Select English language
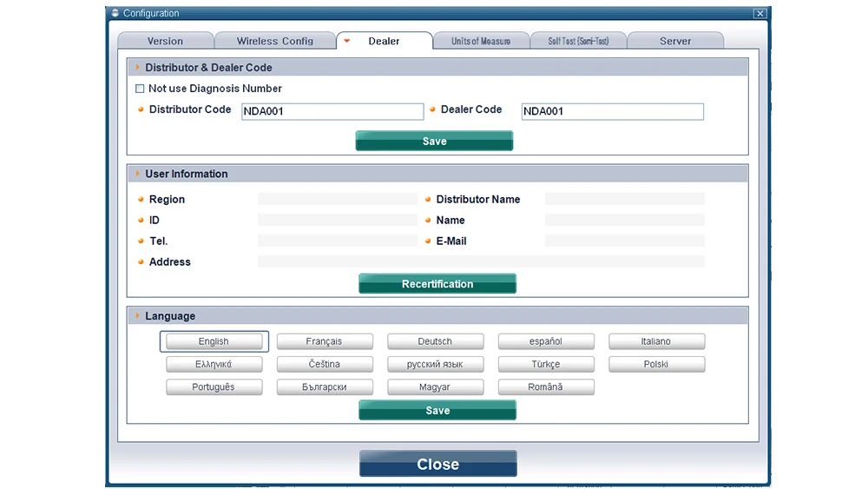868x489 pixels. coord(214,341)
